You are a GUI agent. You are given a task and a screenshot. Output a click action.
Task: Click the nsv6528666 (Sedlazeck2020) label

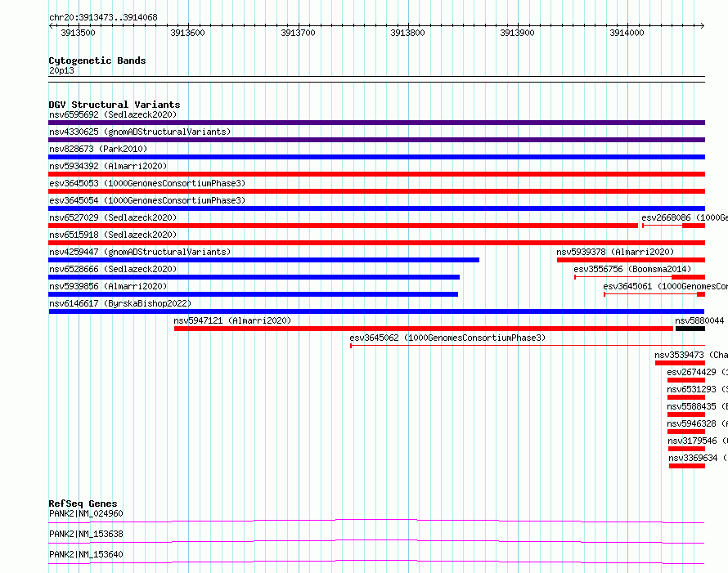(x=113, y=269)
